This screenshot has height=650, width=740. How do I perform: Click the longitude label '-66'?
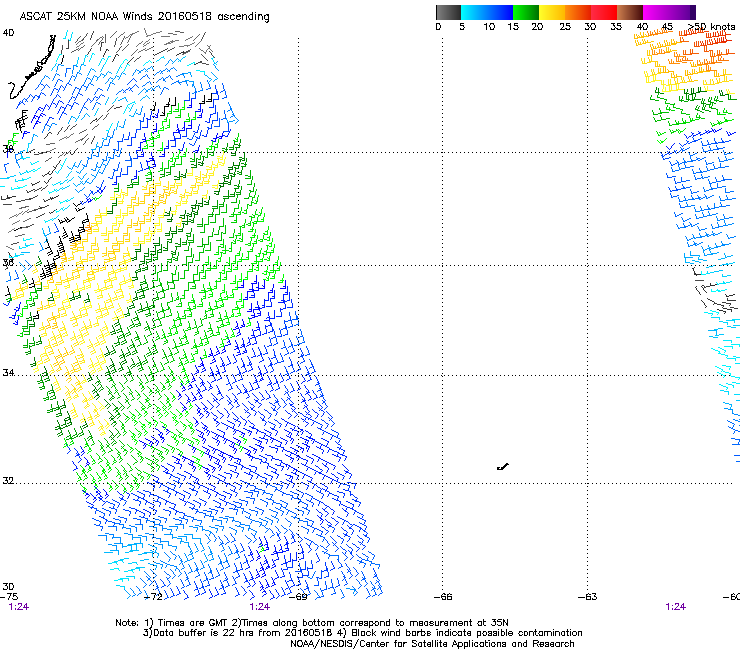point(443,597)
